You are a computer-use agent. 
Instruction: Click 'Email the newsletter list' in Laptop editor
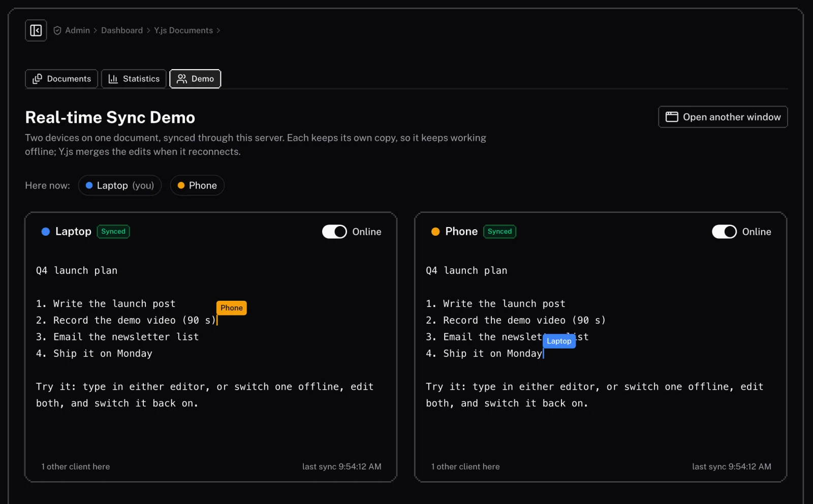coord(126,336)
